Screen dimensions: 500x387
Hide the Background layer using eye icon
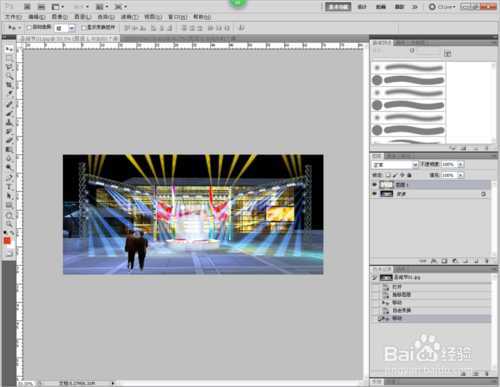375,194
